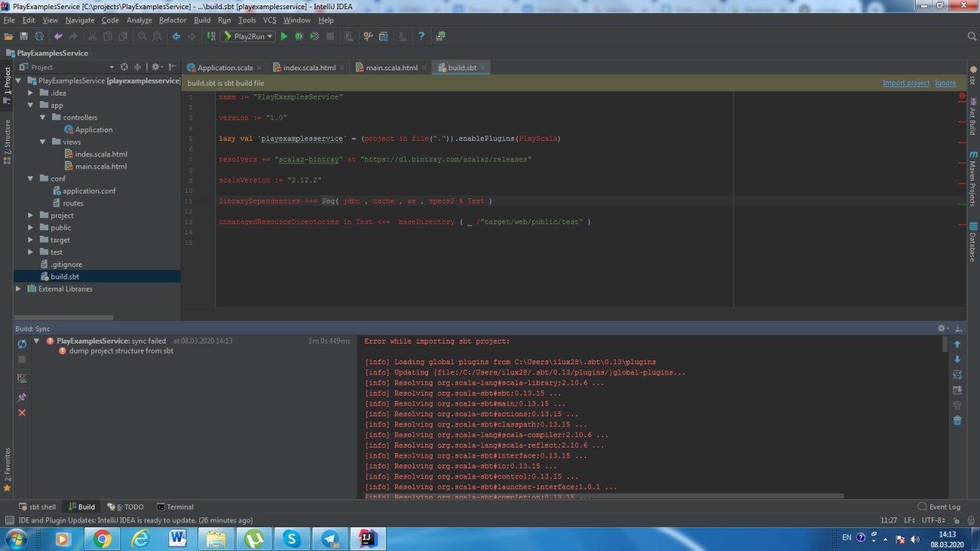Collapse the app folder in project tree

(x=31, y=105)
